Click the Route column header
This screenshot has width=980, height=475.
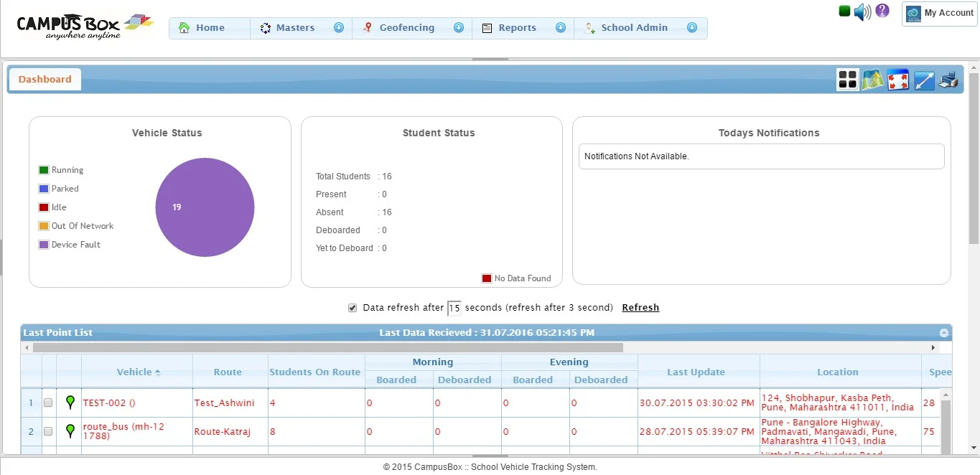[x=228, y=372]
